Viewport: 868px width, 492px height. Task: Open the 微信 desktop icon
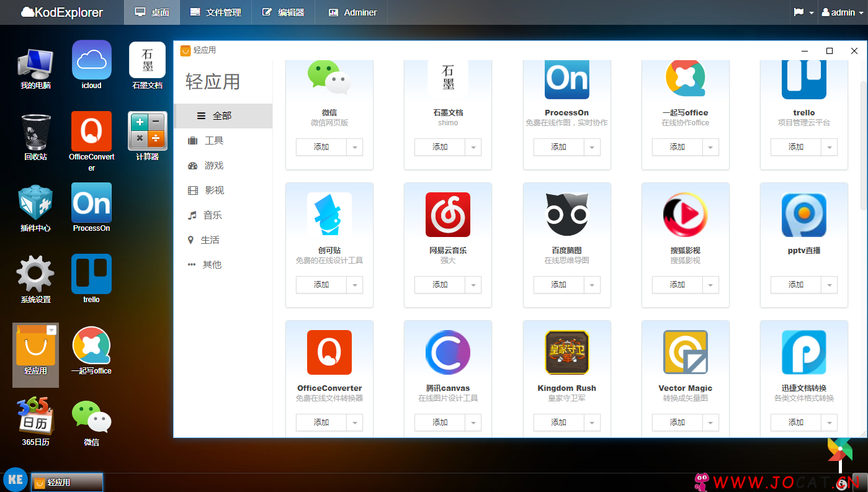tap(91, 423)
